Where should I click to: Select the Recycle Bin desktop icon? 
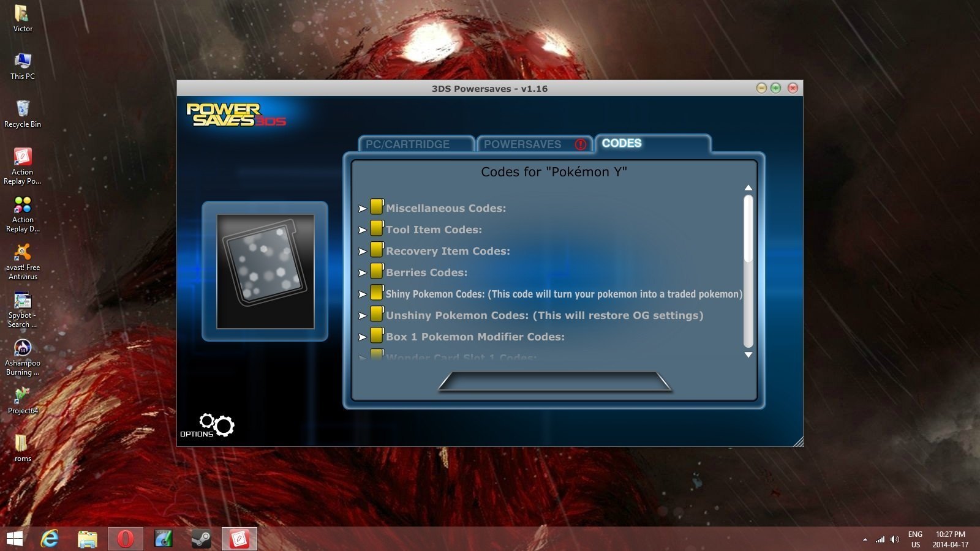[x=23, y=114]
